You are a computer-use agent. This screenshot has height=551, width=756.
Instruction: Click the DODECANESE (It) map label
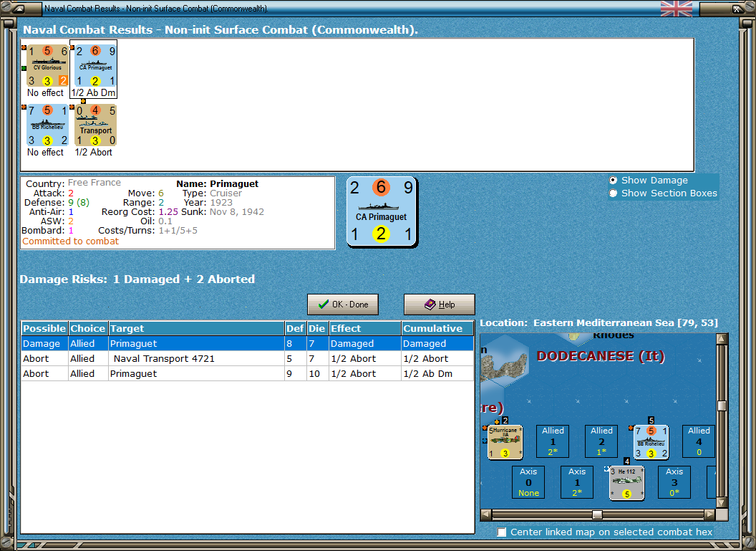(x=601, y=356)
